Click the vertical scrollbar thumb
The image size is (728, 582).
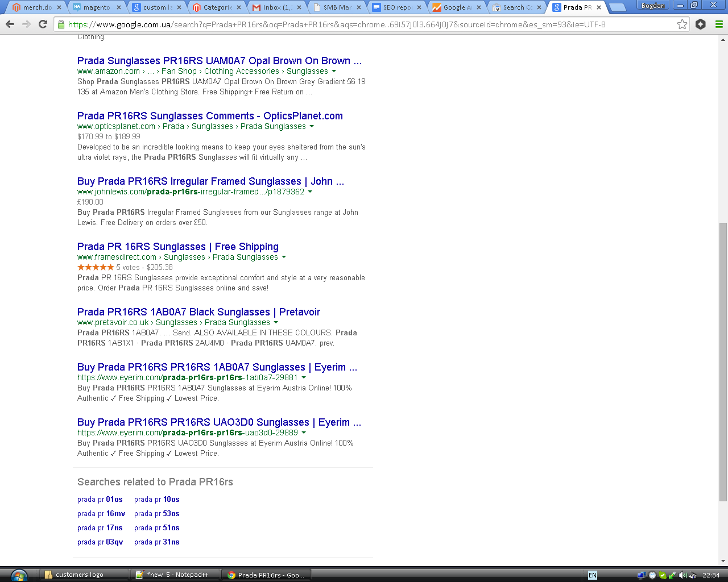click(x=723, y=361)
